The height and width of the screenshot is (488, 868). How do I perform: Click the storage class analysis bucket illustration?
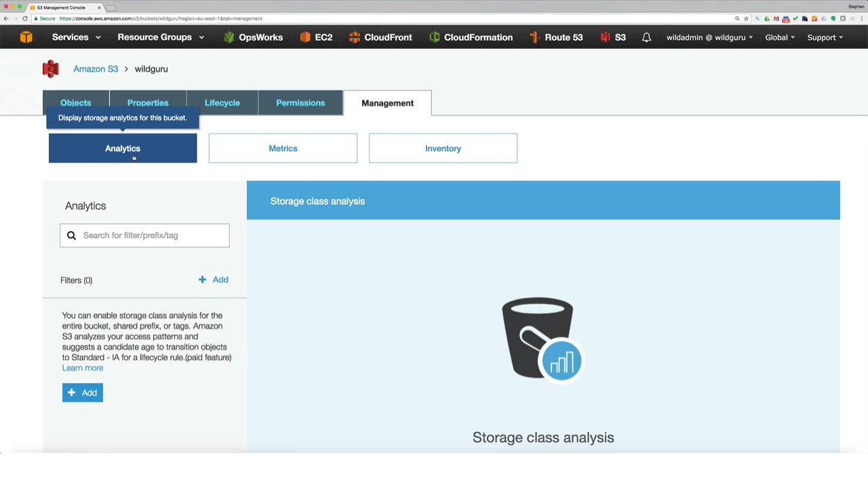click(x=542, y=340)
